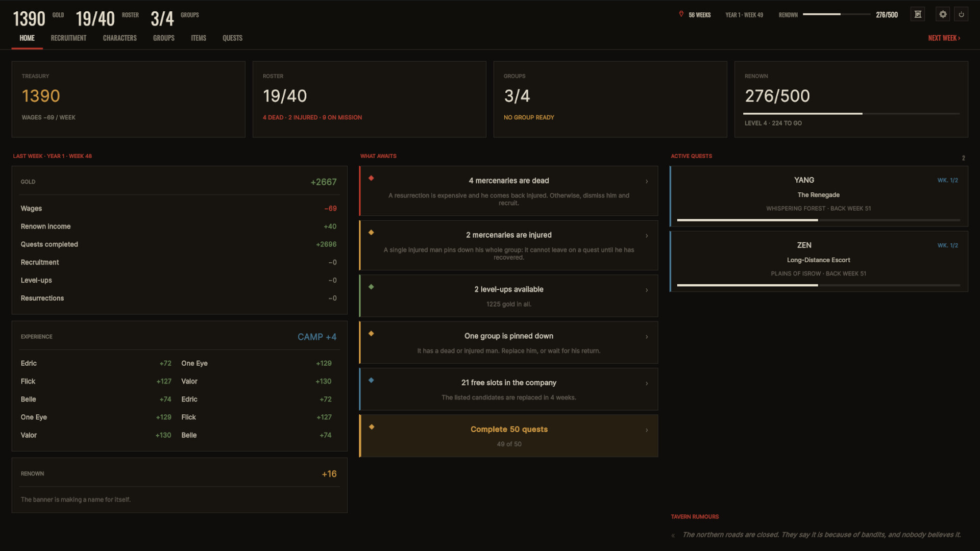The width and height of the screenshot is (980, 551).
Task: Click the Renown card 276/500 progress bar
Action: pyautogui.click(x=851, y=114)
